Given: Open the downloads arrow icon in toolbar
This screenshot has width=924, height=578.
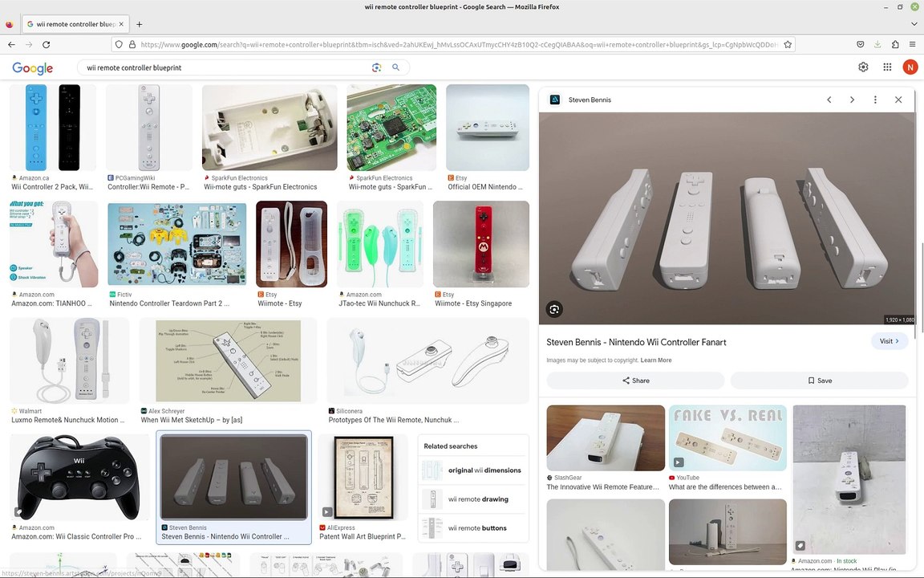Looking at the screenshot, I should coord(877,44).
